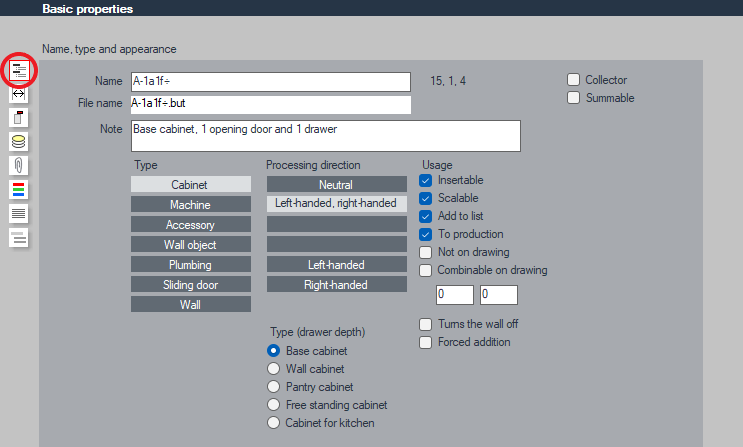
Task: Choose the Accessory type button
Action: coord(191,224)
